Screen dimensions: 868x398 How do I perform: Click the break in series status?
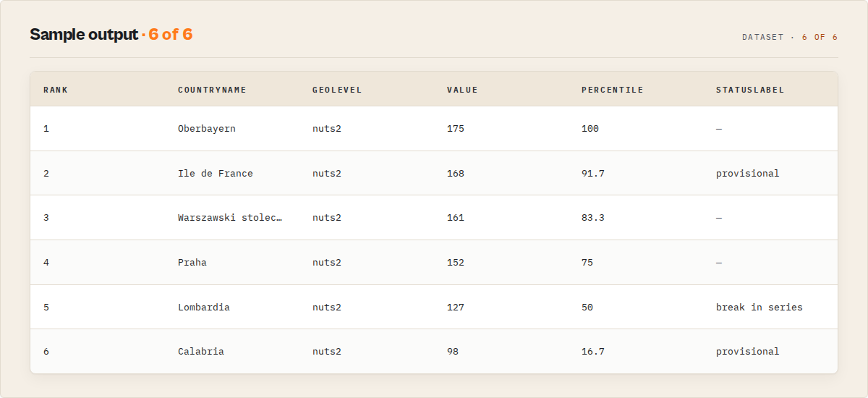(x=759, y=308)
